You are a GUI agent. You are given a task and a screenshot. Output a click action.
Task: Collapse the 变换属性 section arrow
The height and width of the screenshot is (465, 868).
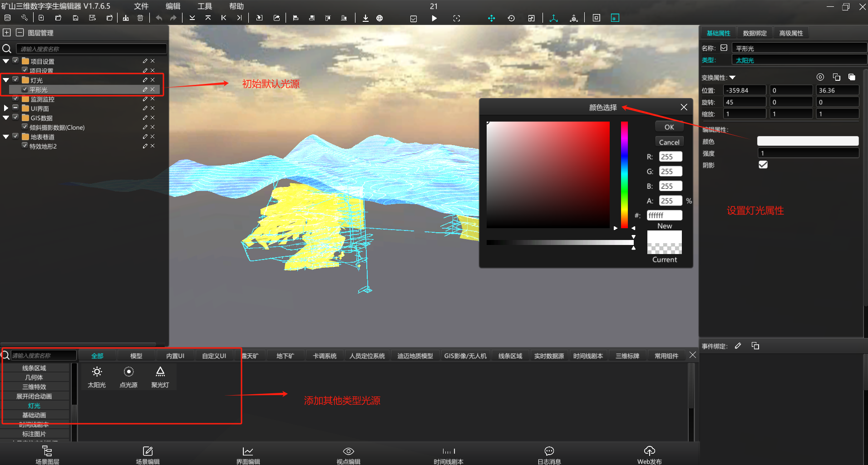732,78
